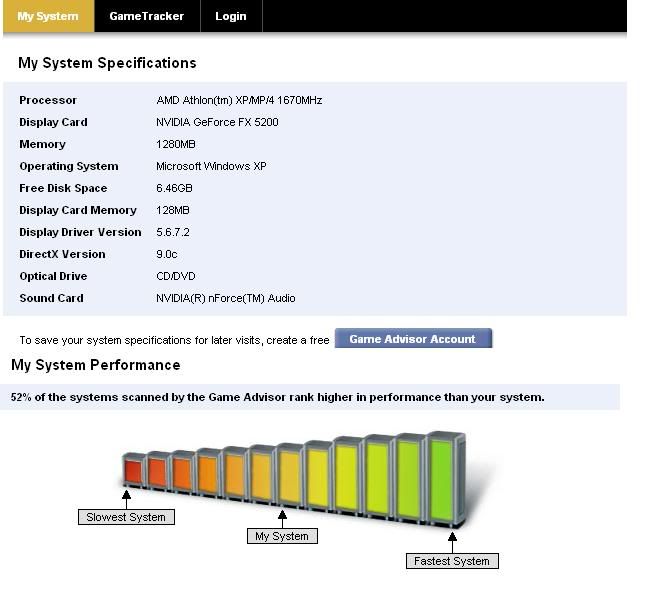Select AMD Athlon(tm) XP/MP/4 1670MHz value
This screenshot has width=647, height=603.
click(239, 100)
